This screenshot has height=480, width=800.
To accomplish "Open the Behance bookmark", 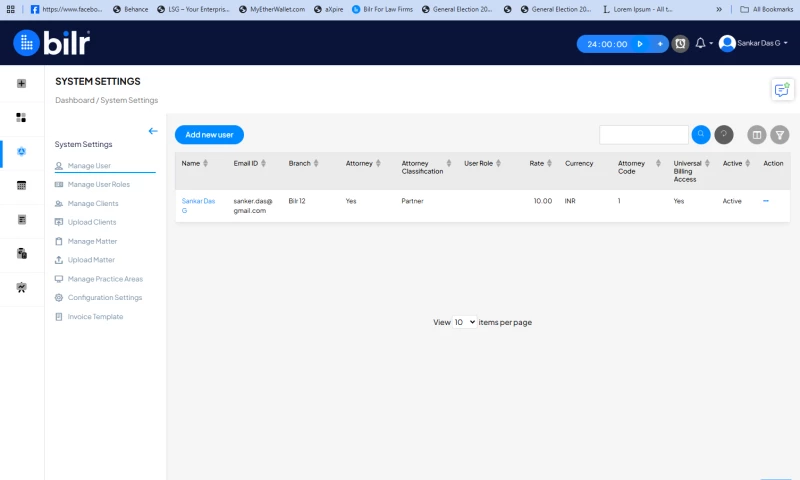I will (131, 9).
